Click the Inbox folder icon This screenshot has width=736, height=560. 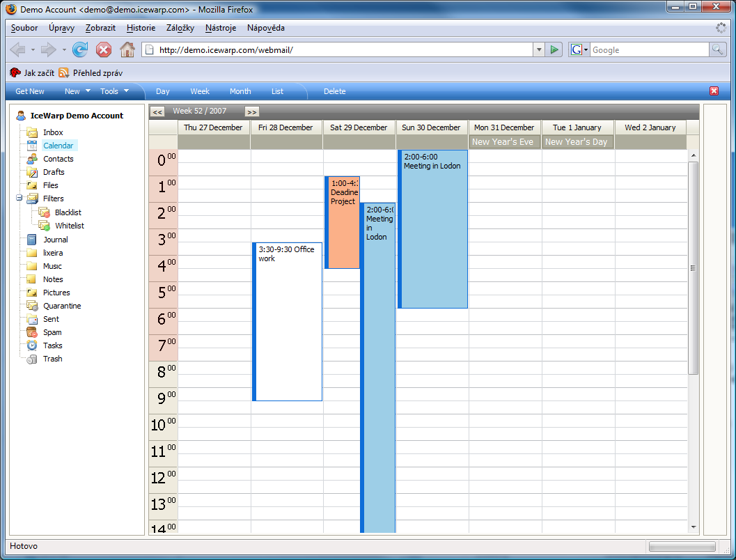click(32, 132)
